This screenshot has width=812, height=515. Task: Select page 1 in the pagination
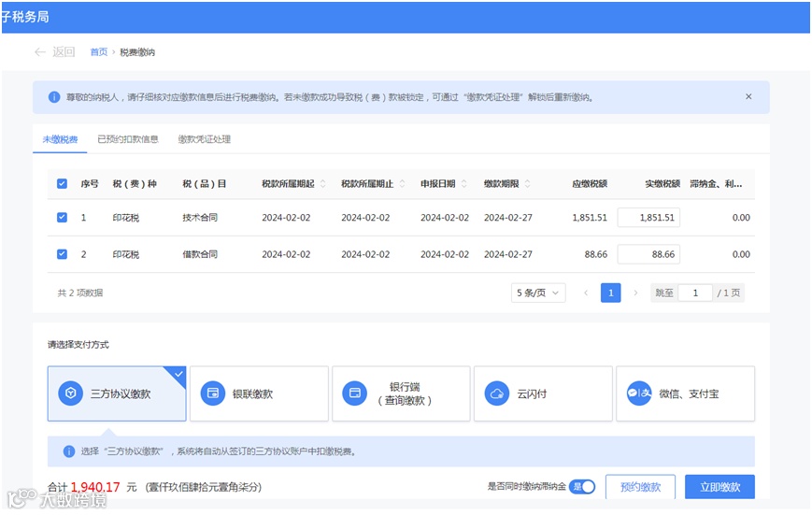pyautogui.click(x=610, y=293)
